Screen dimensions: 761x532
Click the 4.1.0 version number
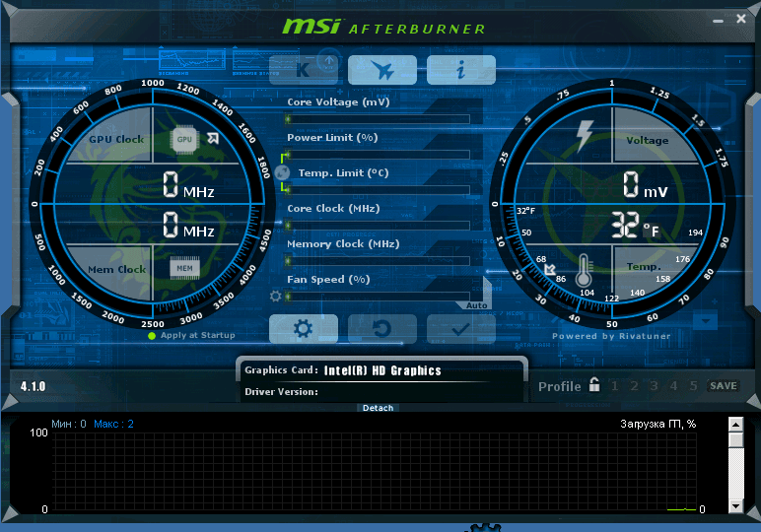[x=33, y=386]
